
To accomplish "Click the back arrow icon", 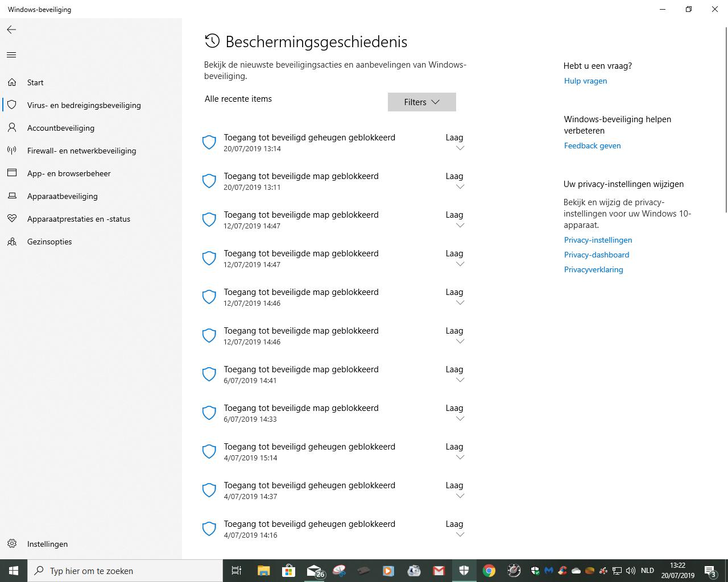I will pyautogui.click(x=11, y=30).
